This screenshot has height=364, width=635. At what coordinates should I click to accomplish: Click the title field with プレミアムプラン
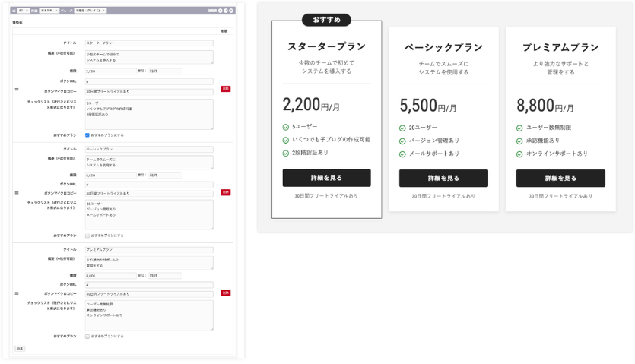(149, 249)
